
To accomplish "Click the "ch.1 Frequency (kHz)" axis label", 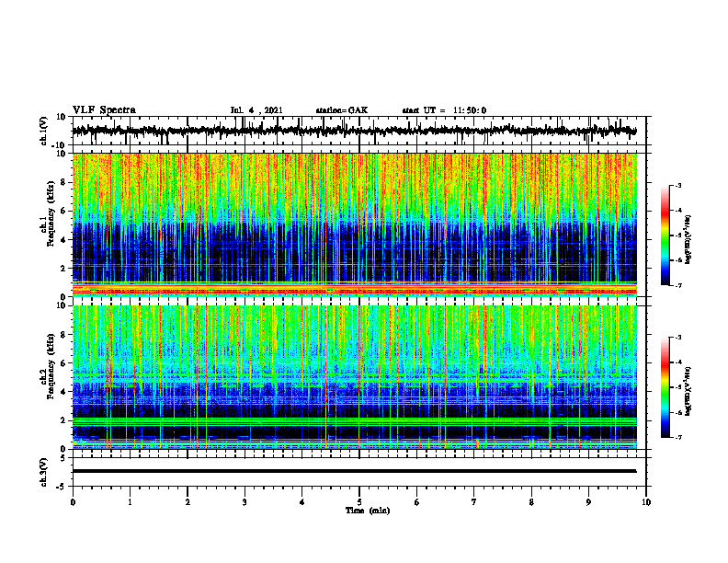I will tap(48, 213).
